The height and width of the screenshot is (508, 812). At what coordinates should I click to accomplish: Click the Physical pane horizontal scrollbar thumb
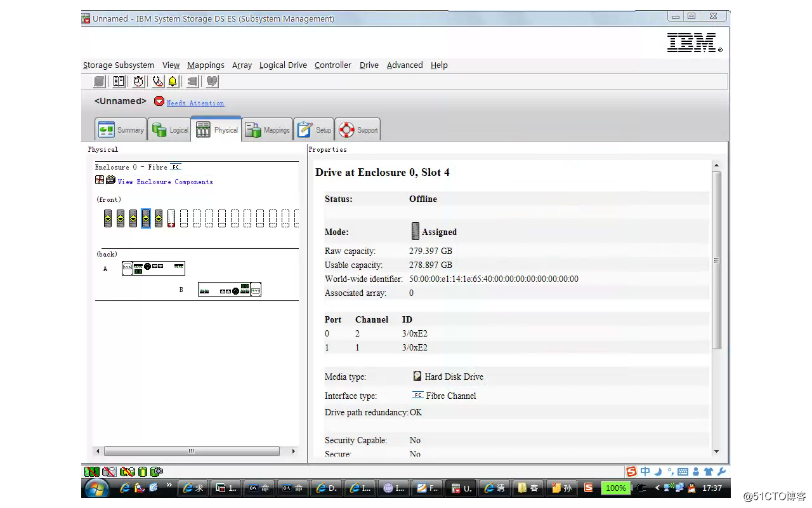coord(192,451)
